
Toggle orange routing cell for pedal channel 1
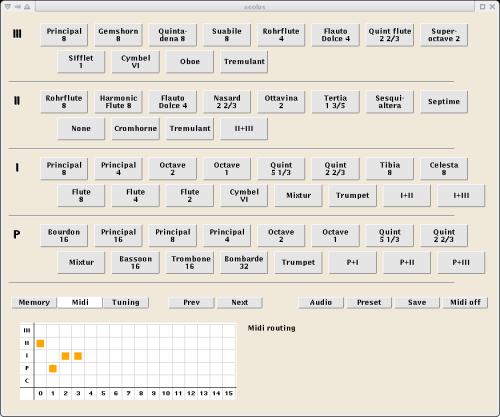53,368
